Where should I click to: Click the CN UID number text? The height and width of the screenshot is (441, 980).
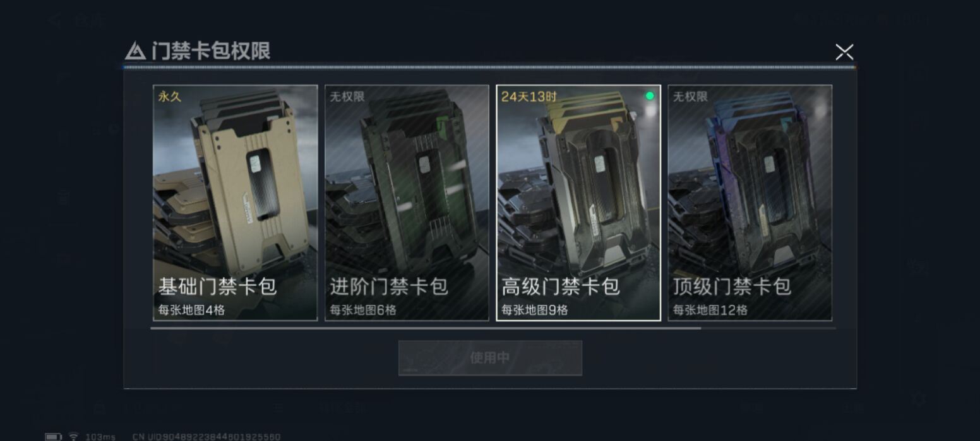coord(206,437)
